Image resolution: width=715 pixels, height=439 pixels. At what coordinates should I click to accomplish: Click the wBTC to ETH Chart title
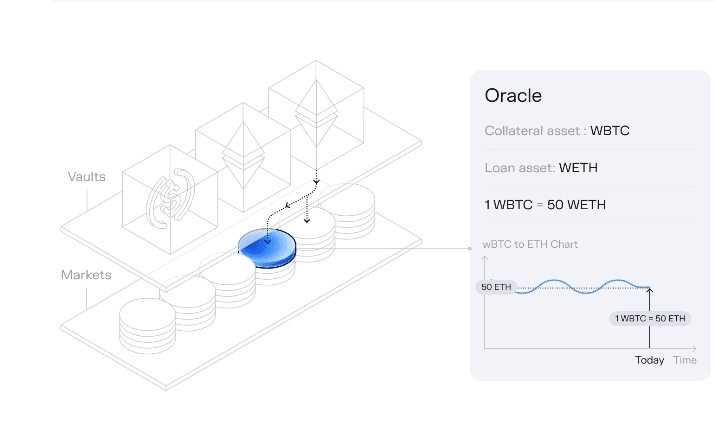530,244
